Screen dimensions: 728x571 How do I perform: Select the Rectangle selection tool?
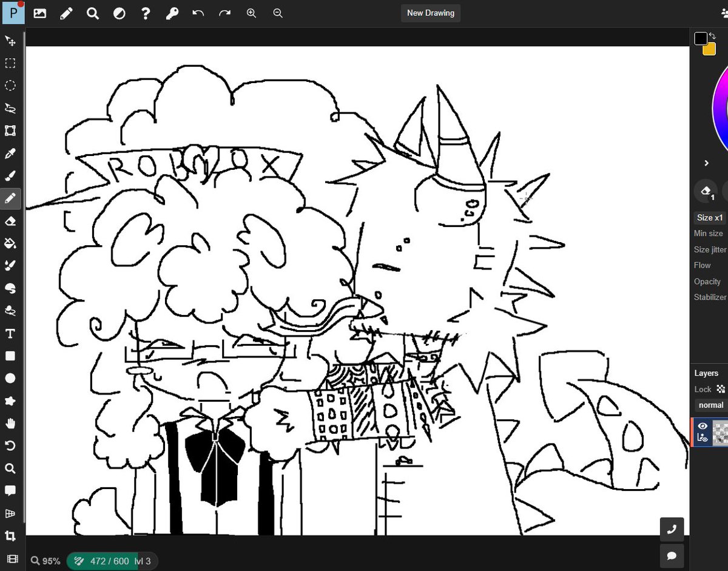coord(10,63)
